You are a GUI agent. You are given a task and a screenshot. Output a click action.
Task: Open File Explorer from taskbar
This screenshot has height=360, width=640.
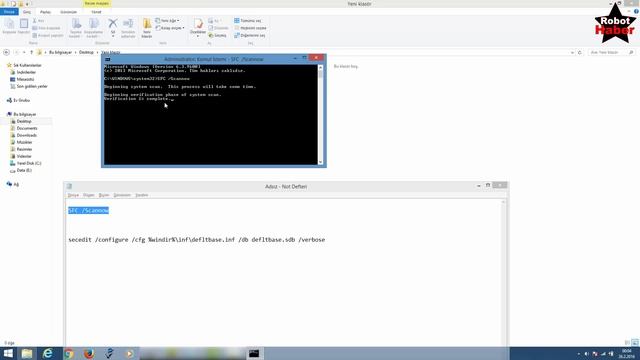(x=27, y=353)
